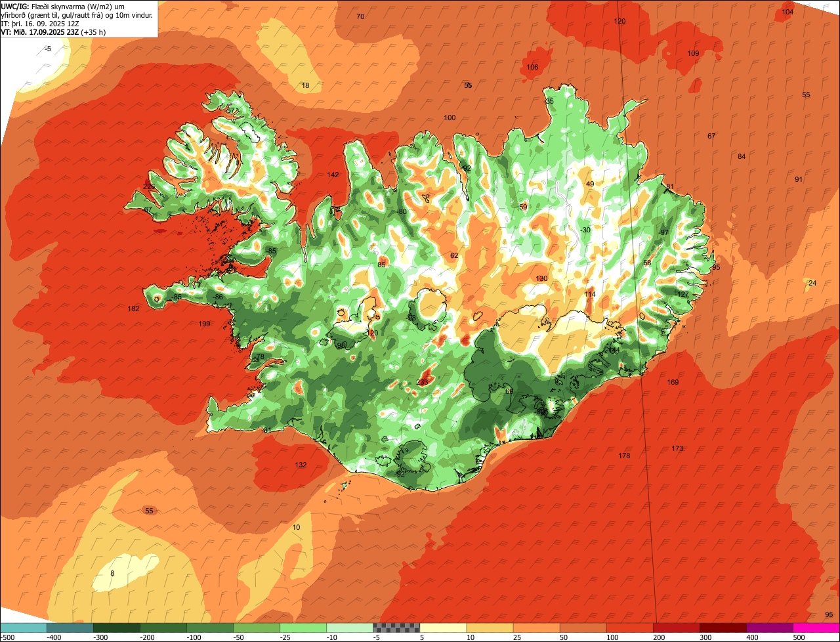
Task: Click the map value 18 in the yellow area
Action: tap(305, 85)
